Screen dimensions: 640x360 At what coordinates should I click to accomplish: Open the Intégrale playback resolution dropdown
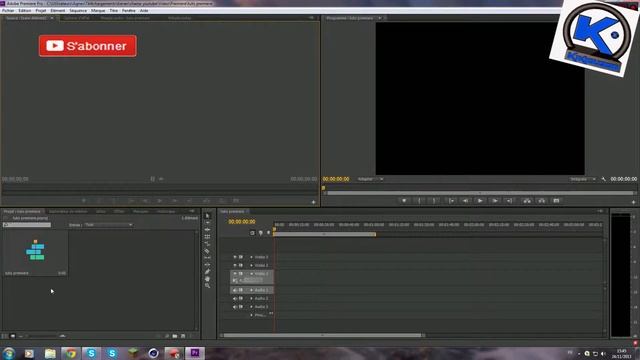point(583,179)
